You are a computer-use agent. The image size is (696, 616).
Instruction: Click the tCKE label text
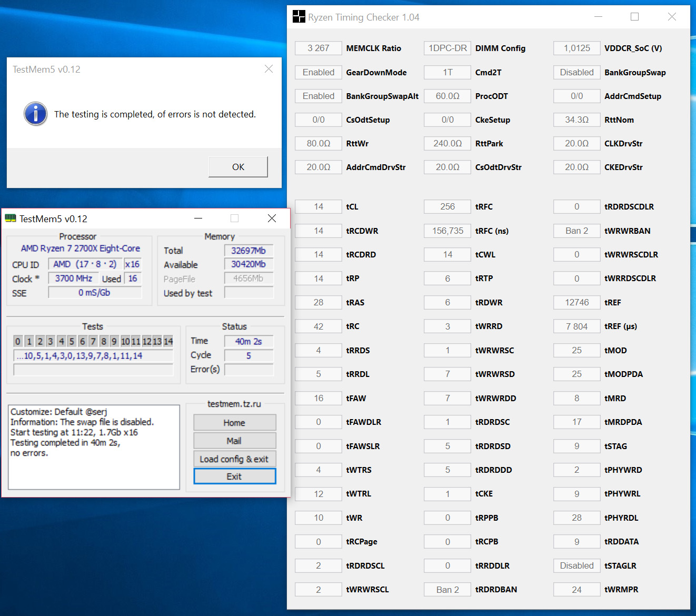click(484, 494)
